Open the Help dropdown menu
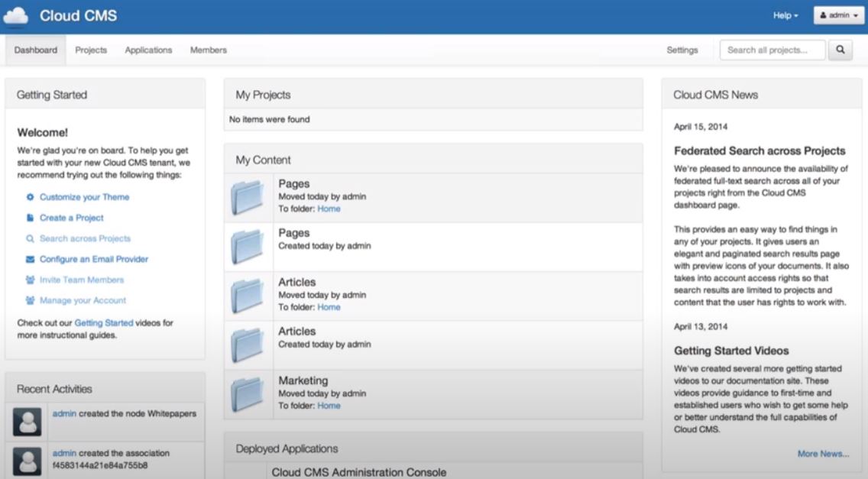Screen dimensions: 868x479 point(785,15)
